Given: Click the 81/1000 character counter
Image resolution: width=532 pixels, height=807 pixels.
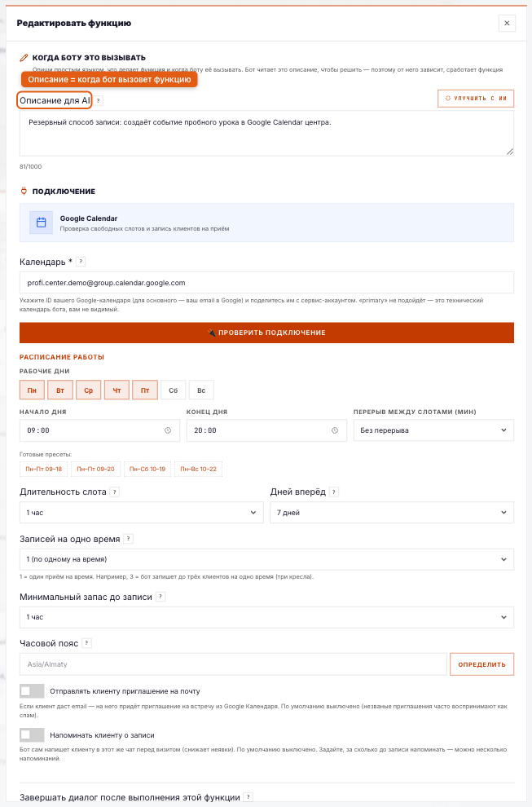Looking at the screenshot, I should [x=31, y=167].
